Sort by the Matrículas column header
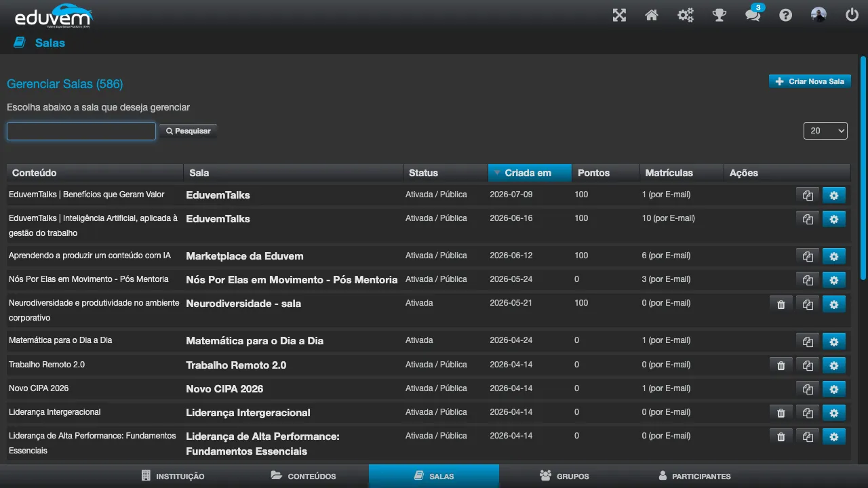This screenshot has width=868, height=488. [x=682, y=173]
